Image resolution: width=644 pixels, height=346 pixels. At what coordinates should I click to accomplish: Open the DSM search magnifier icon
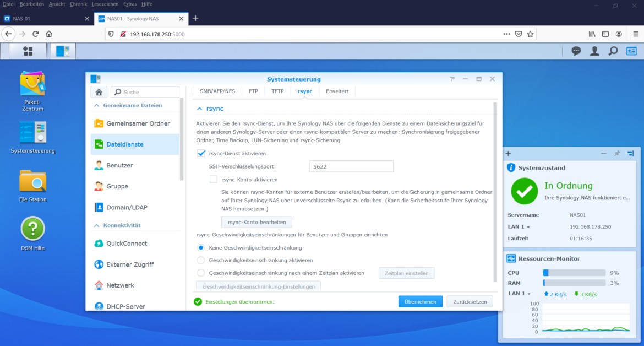pos(613,51)
